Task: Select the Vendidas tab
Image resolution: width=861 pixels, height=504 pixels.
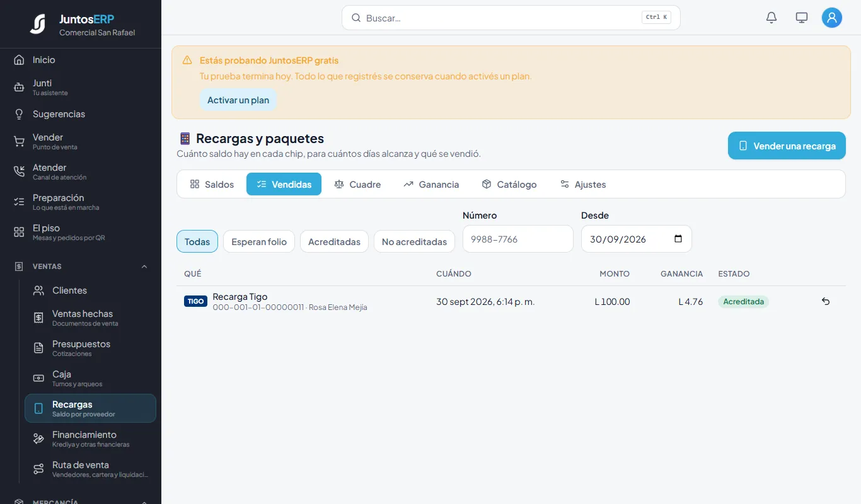Action: [x=284, y=184]
